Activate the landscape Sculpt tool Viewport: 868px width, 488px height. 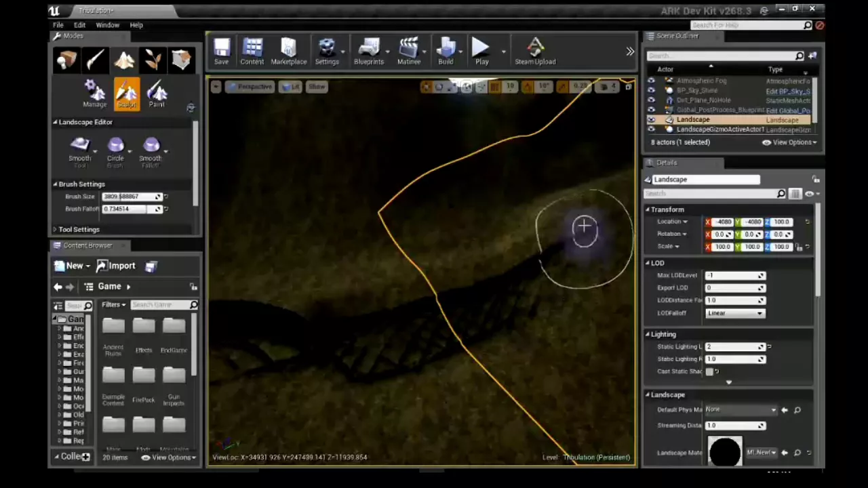126,94
